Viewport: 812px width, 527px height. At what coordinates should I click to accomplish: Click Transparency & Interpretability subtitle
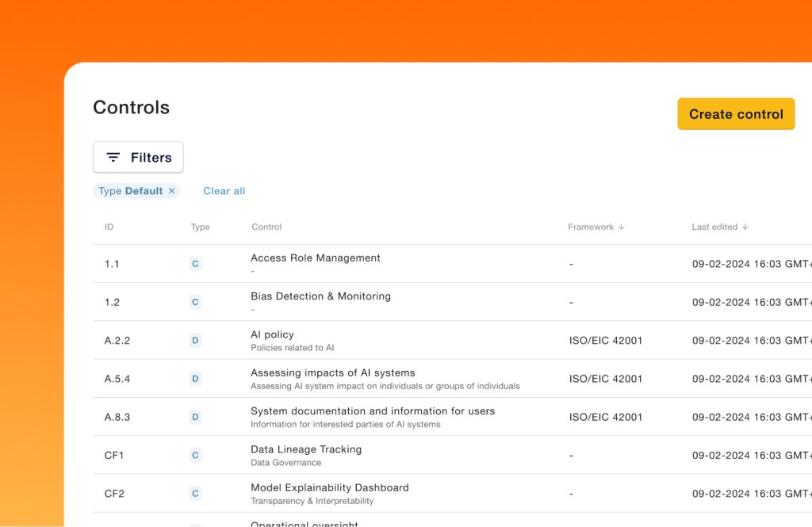312,501
